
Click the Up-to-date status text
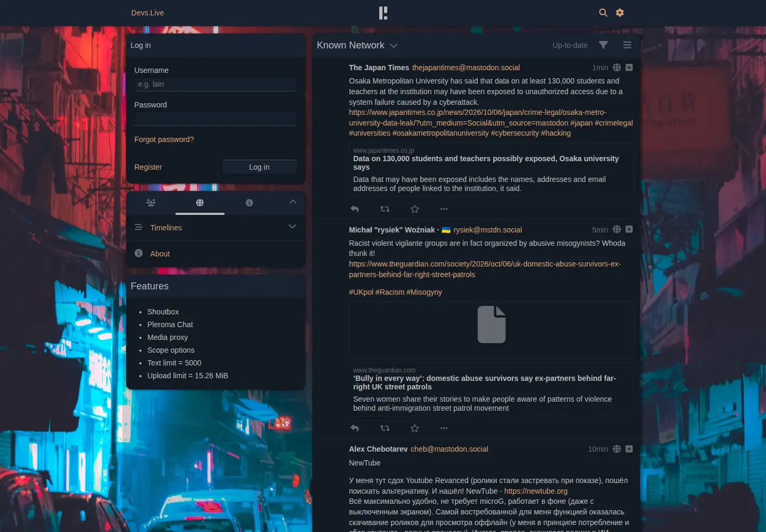click(570, 45)
